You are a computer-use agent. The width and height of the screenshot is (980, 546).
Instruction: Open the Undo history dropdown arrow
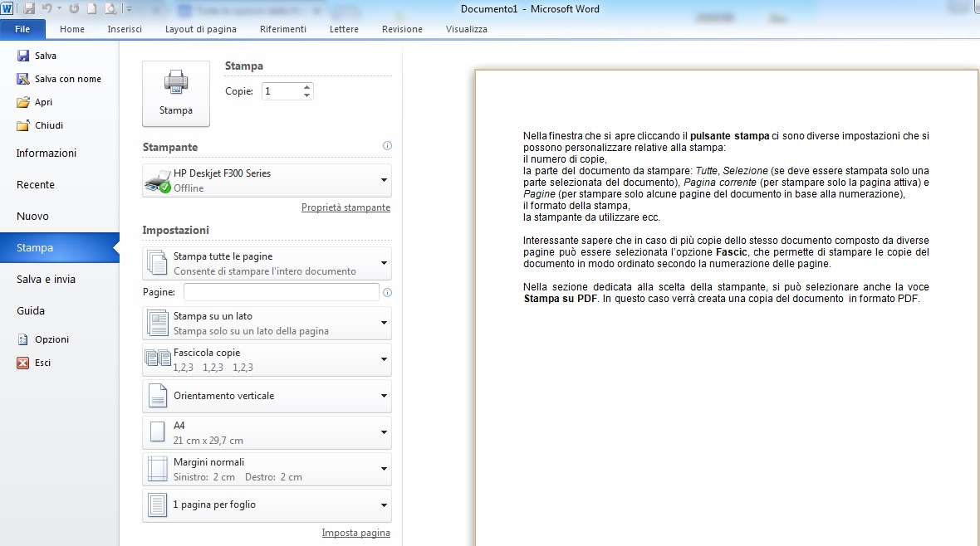pos(59,9)
